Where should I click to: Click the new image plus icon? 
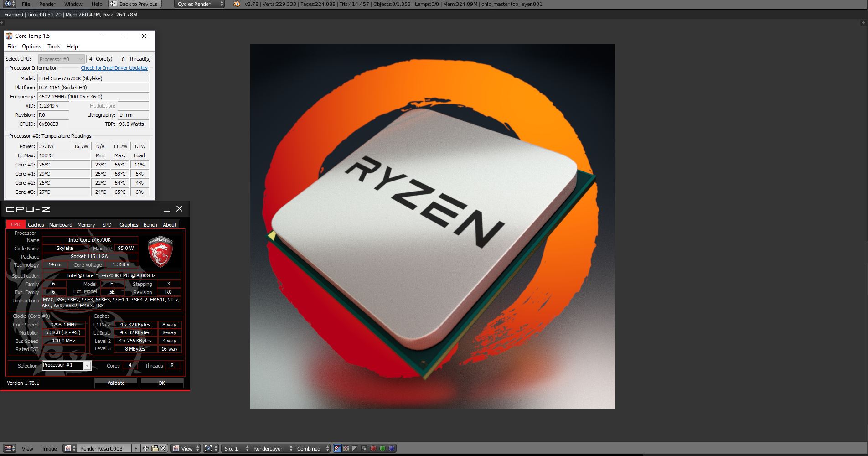click(x=146, y=448)
